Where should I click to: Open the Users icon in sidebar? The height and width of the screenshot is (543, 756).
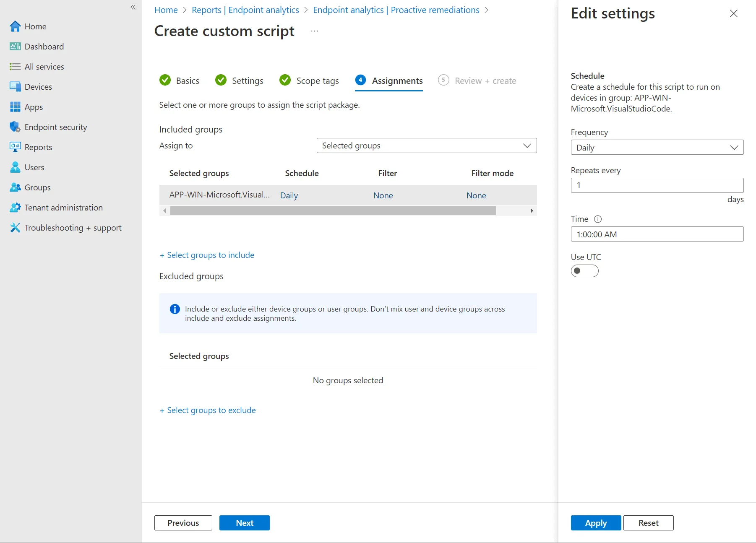tap(15, 167)
